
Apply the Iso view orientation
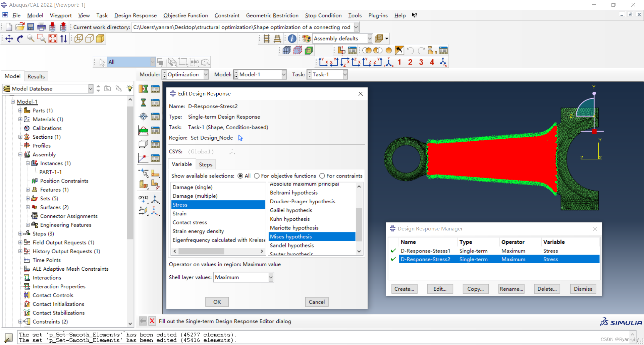(x=389, y=62)
